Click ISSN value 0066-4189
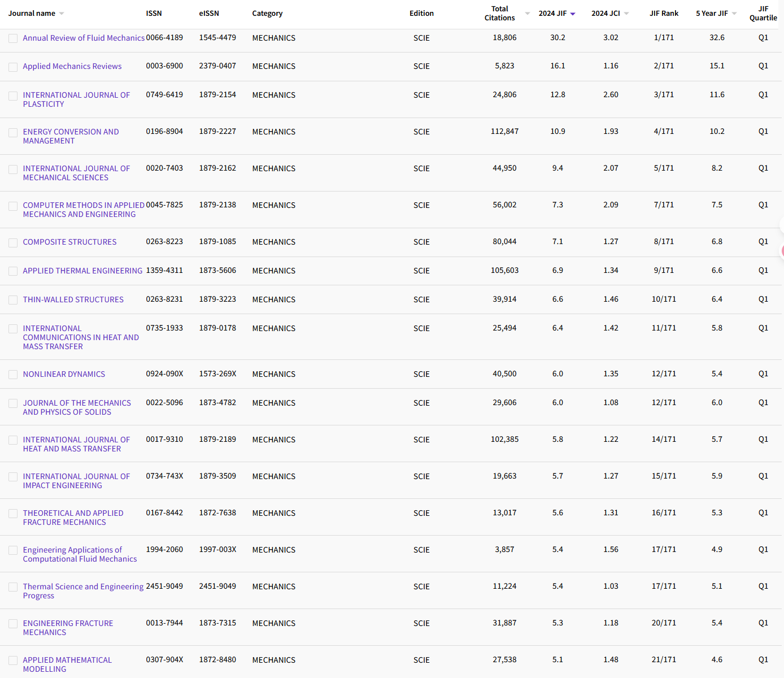Viewport: 784px width, 678px height. point(164,38)
